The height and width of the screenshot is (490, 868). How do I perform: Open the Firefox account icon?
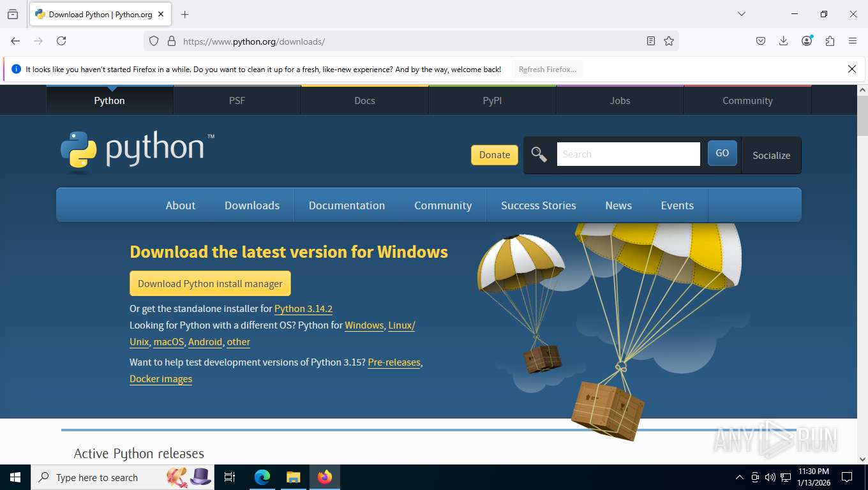pos(807,41)
